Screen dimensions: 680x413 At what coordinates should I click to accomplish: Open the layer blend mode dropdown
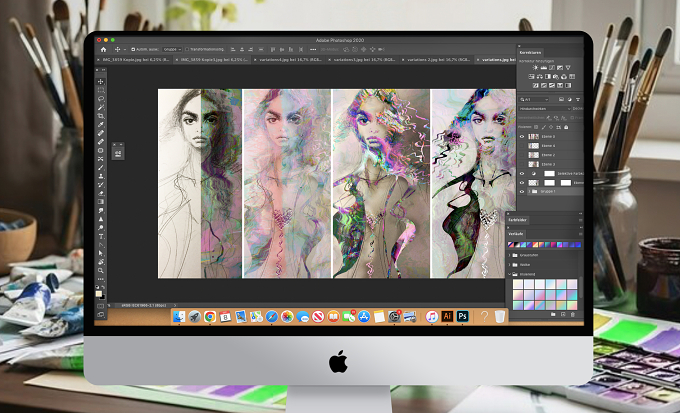(x=545, y=109)
